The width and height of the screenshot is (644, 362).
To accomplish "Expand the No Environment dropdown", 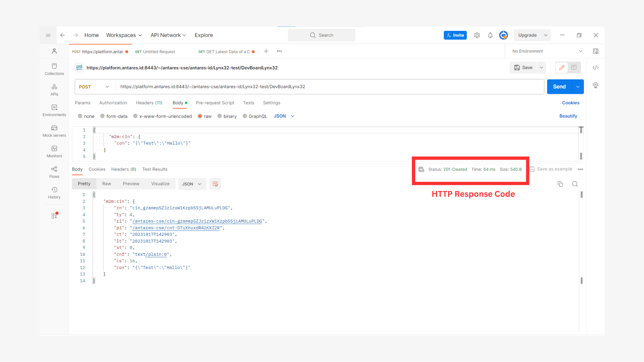I will pyautogui.click(x=547, y=51).
